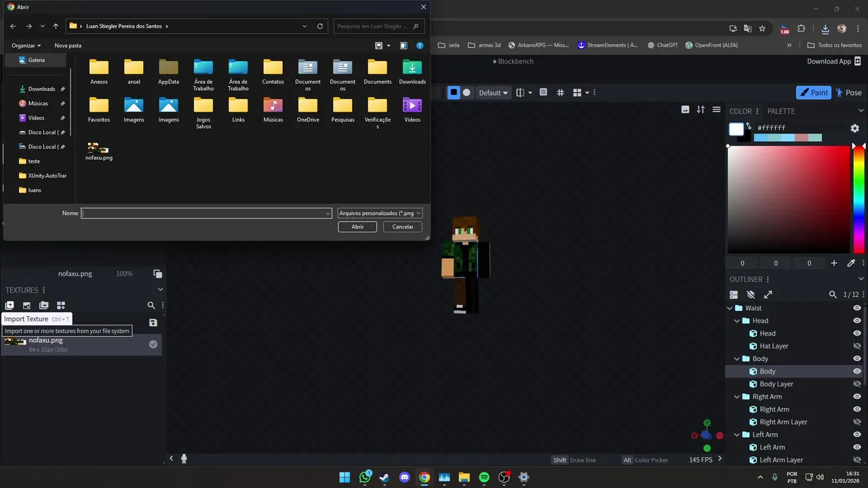Select the square brush shape icon

click(x=454, y=93)
